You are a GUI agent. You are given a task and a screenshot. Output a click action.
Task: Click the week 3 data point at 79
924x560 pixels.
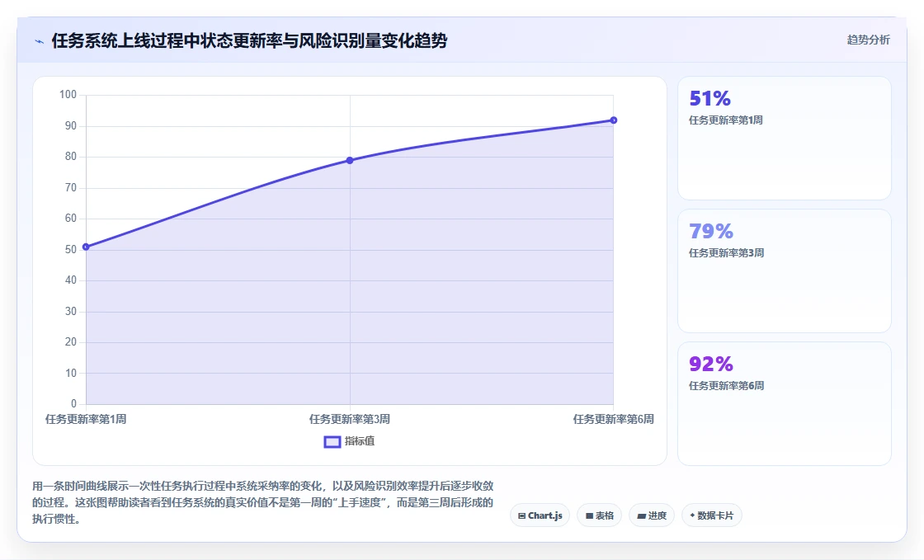click(x=350, y=160)
